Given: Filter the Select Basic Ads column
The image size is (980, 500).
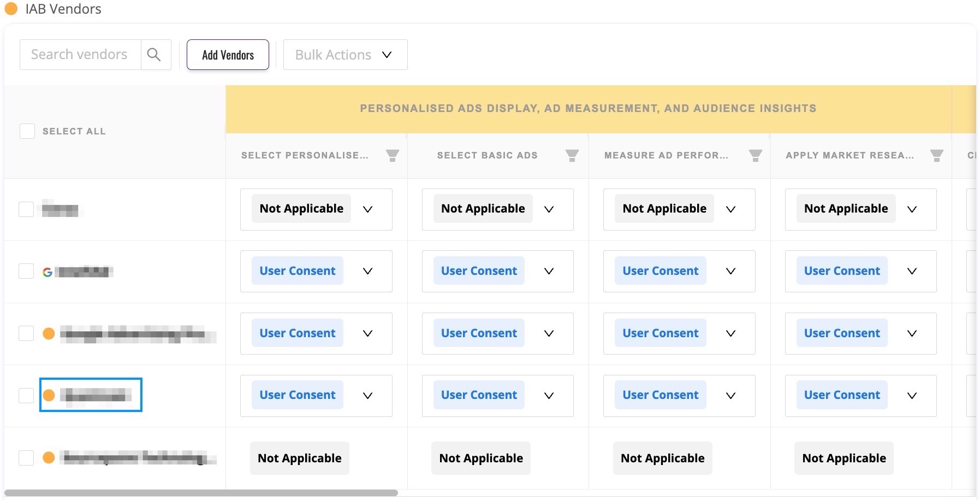Looking at the screenshot, I should [572, 156].
